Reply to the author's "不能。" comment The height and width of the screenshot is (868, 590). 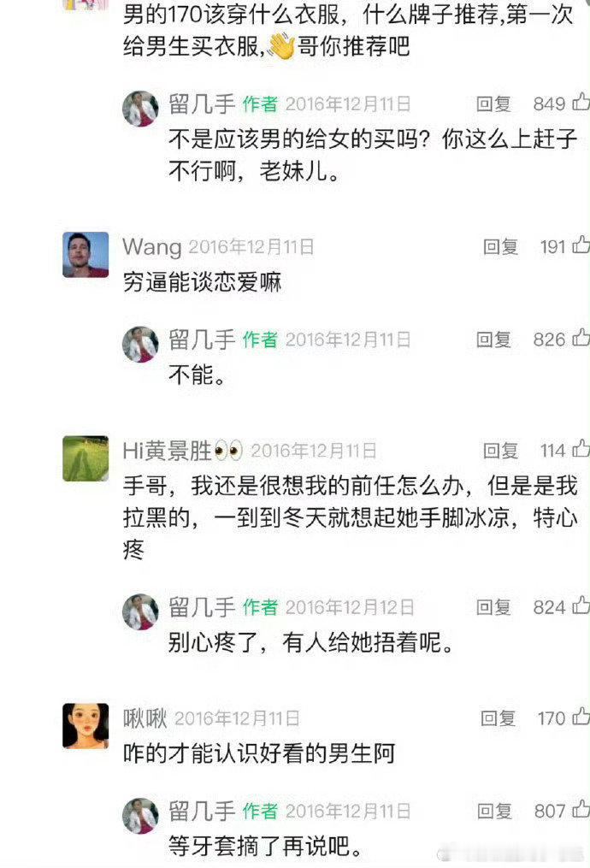493,340
